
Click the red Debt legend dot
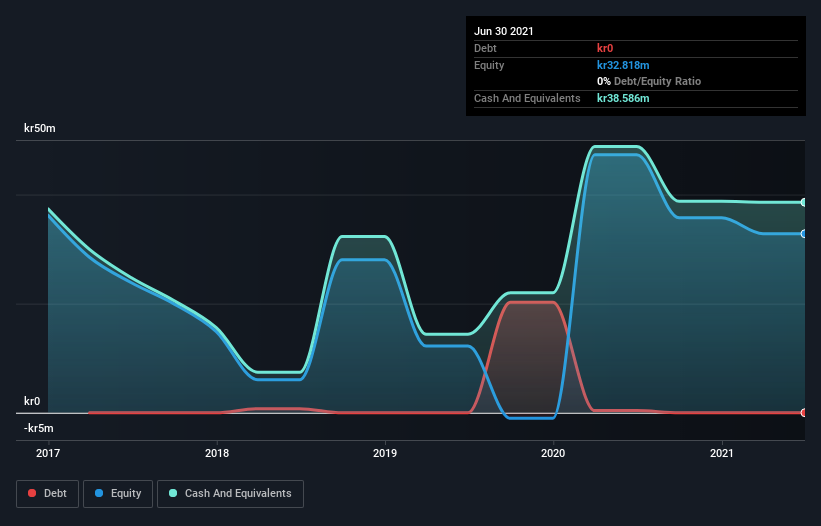[x=32, y=493]
